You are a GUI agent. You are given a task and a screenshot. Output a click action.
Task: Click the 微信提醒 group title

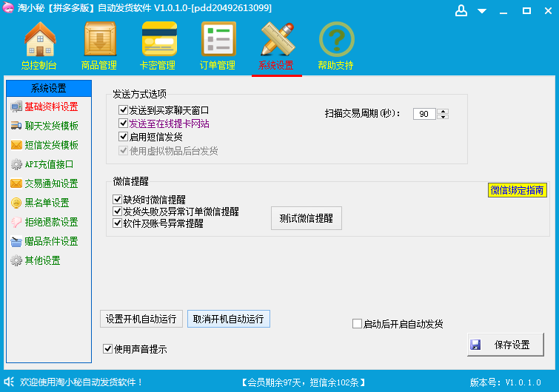click(130, 181)
